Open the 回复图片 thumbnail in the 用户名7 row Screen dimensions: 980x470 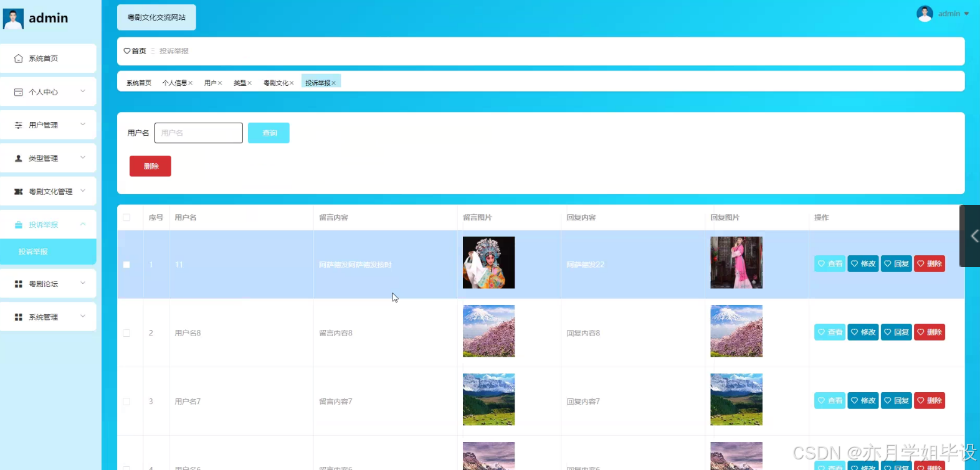point(736,400)
